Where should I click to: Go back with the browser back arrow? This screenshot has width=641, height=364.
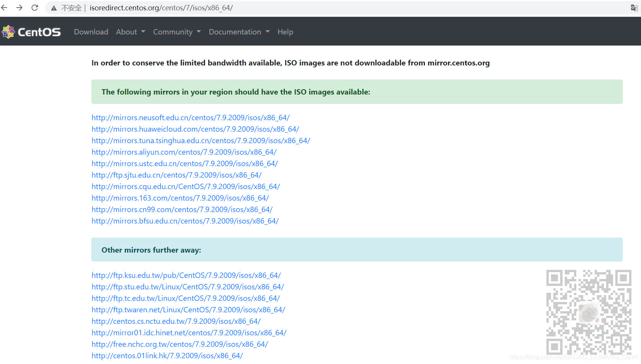point(4,8)
